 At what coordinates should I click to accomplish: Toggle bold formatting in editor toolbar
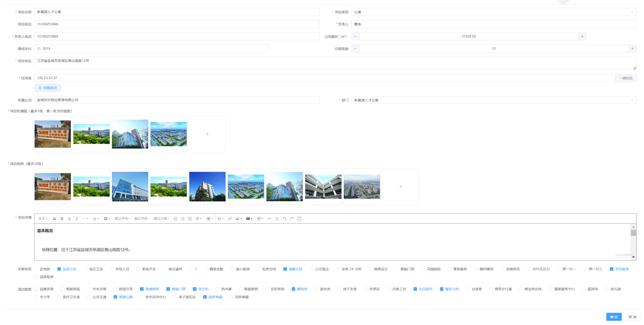click(62, 219)
